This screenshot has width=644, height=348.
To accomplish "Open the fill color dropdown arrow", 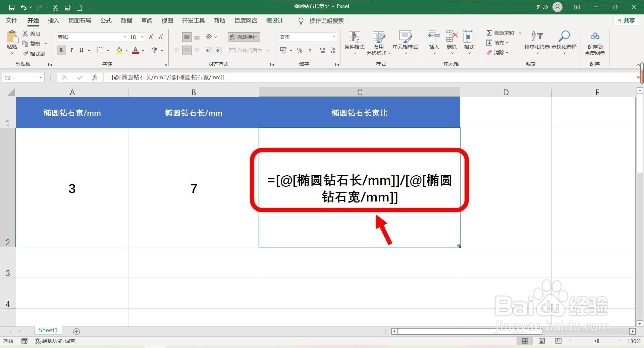I will [126, 50].
